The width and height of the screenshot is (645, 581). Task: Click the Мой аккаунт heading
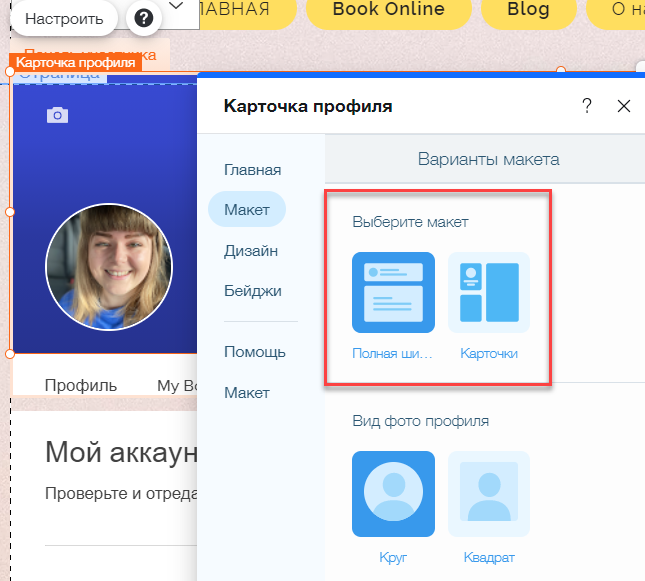tap(121, 452)
